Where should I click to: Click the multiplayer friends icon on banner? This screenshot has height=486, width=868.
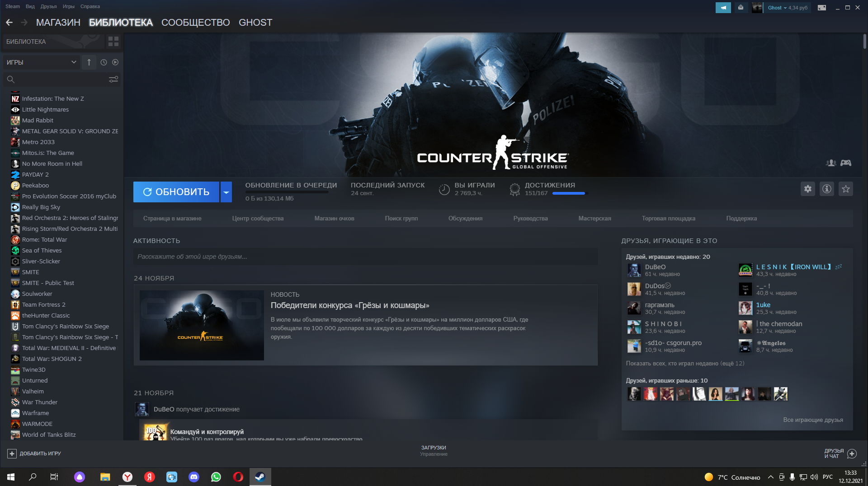coord(831,163)
